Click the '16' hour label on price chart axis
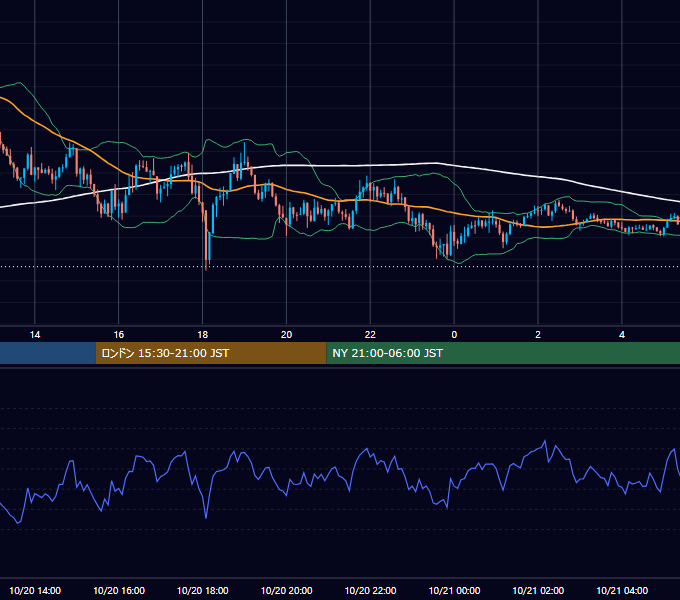Image resolution: width=680 pixels, height=600 pixels. (118, 335)
